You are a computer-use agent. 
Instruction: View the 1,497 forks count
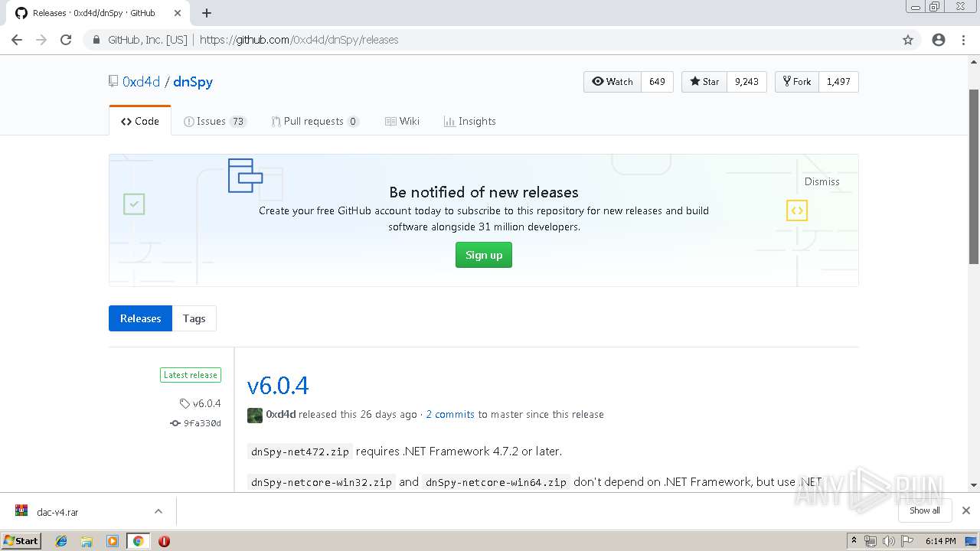[838, 82]
